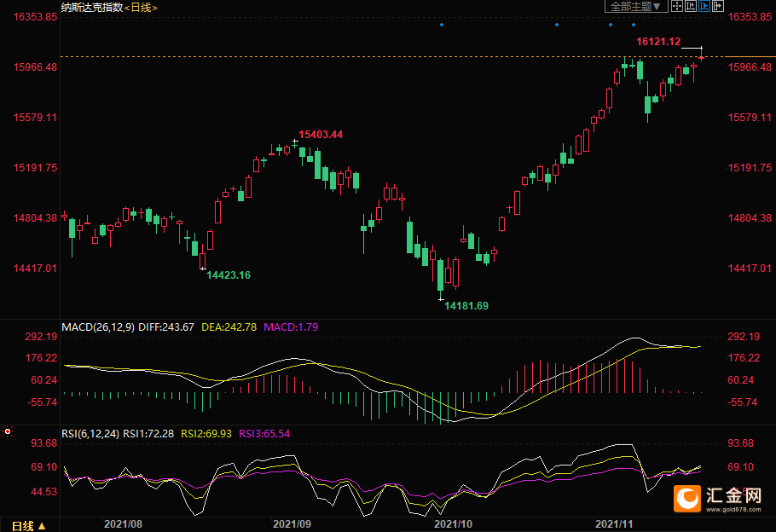Open the 全部主题 dropdown
776x532 pixels.
coord(636,7)
